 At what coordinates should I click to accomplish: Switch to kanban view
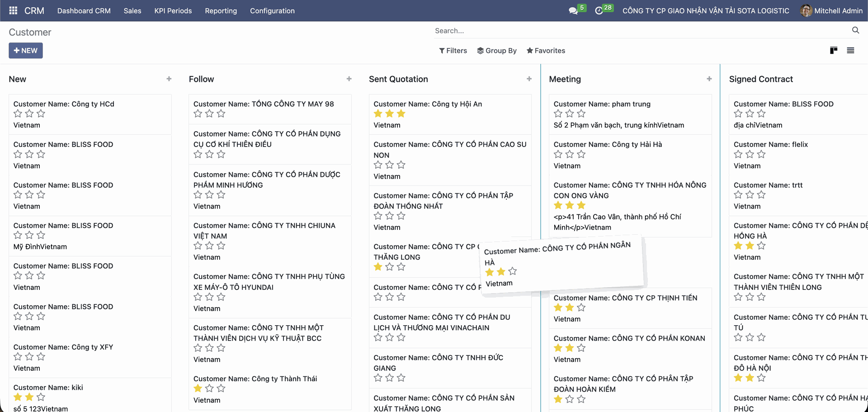point(834,51)
